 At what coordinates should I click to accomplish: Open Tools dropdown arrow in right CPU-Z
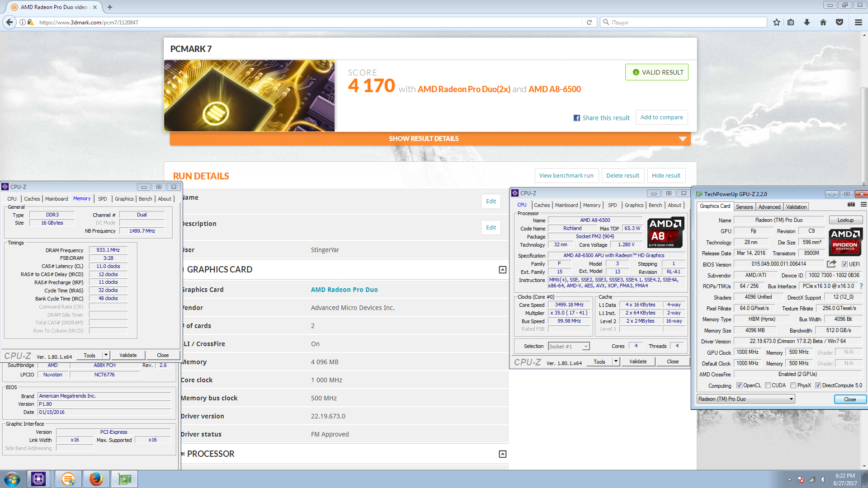pos(615,361)
